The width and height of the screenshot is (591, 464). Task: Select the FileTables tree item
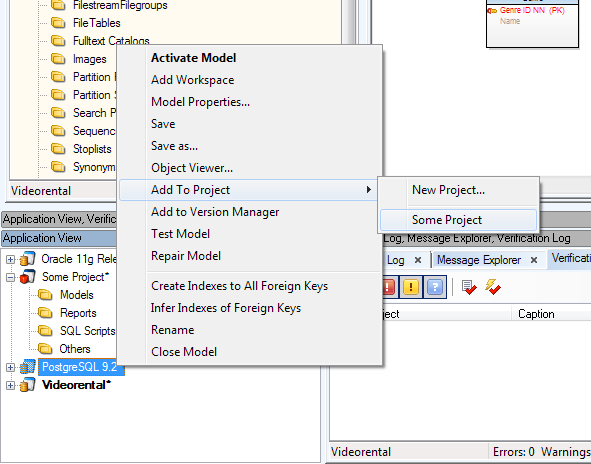96,23
